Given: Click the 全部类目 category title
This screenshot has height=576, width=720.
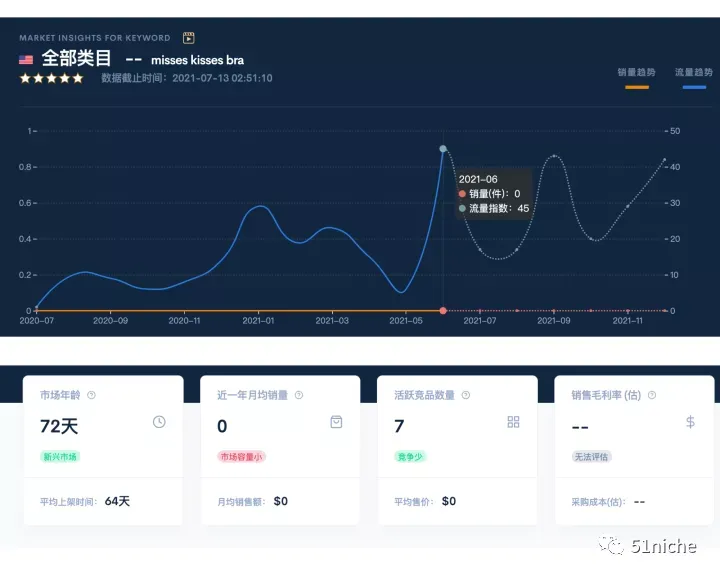Looking at the screenshot, I should click(77, 58).
